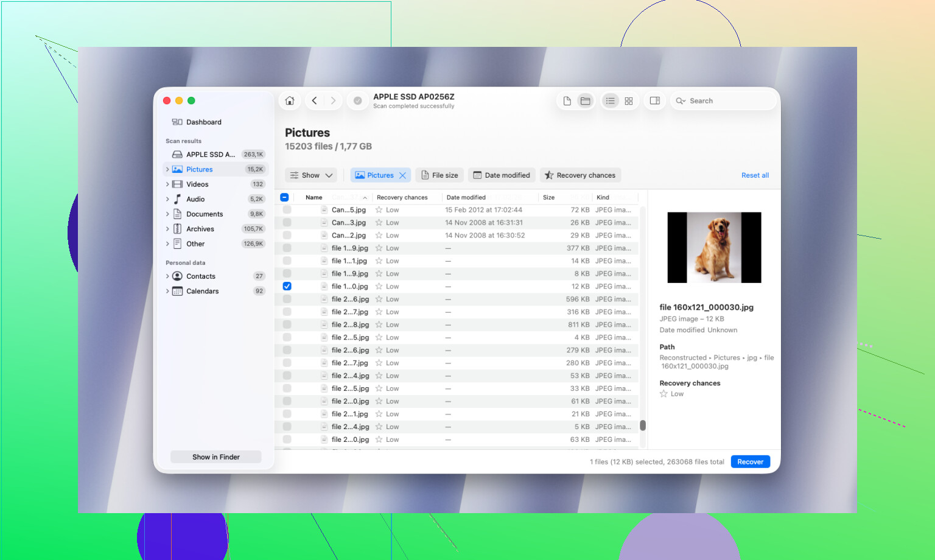
Task: Toggle the preview side panel icon
Action: click(655, 101)
